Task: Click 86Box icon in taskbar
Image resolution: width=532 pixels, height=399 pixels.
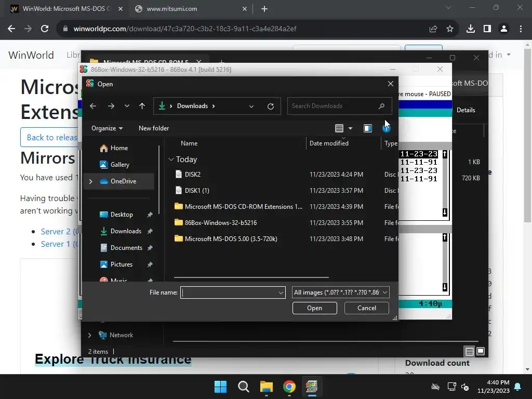Action: click(x=312, y=387)
